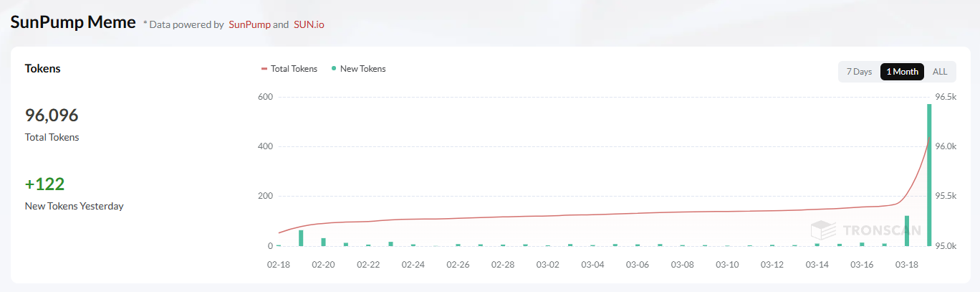Click the green bar above 02-20

click(323, 242)
